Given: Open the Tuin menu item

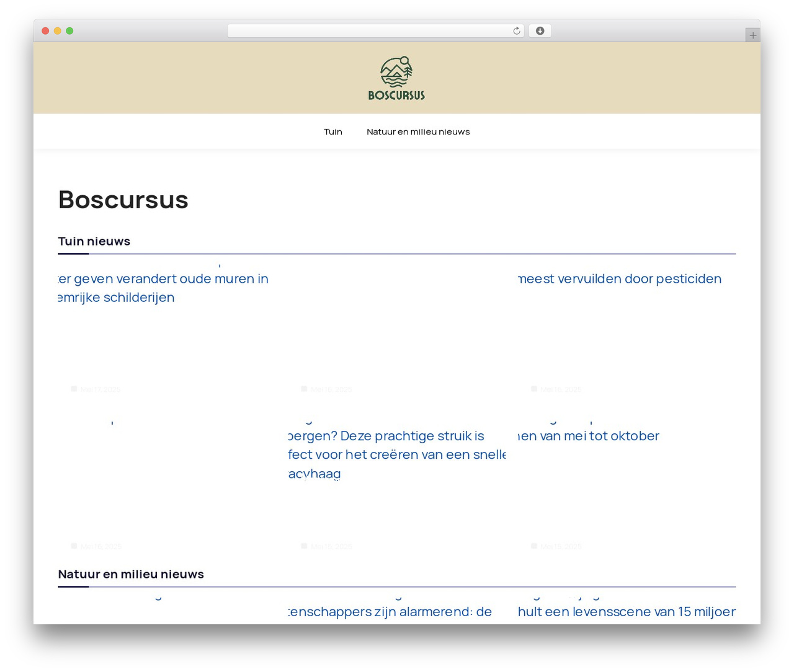Looking at the screenshot, I should pyautogui.click(x=333, y=131).
